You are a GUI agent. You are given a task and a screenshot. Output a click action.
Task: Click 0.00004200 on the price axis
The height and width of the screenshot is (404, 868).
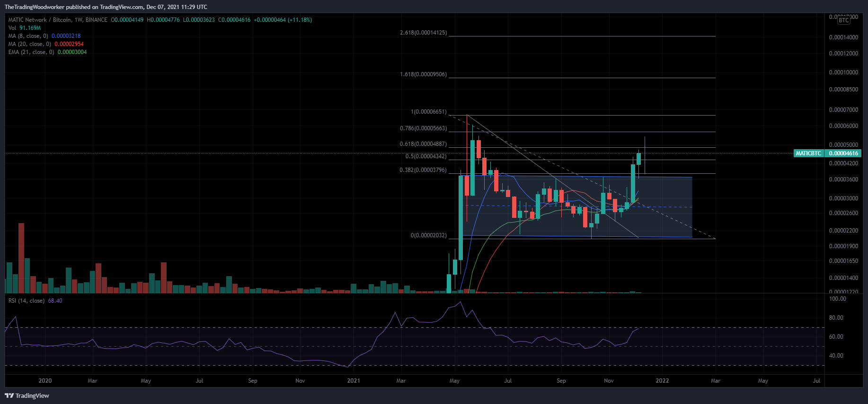[843, 163]
